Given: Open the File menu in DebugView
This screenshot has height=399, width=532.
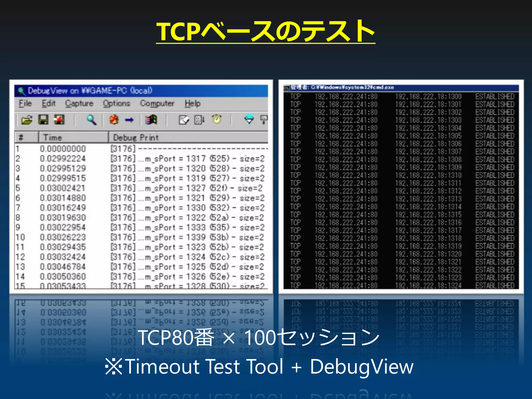Looking at the screenshot, I should click(x=25, y=103).
